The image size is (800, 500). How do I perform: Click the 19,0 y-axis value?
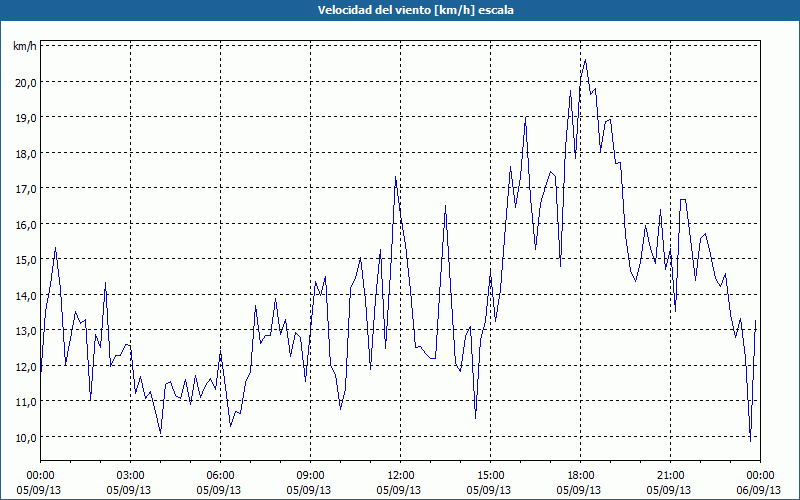point(26,118)
